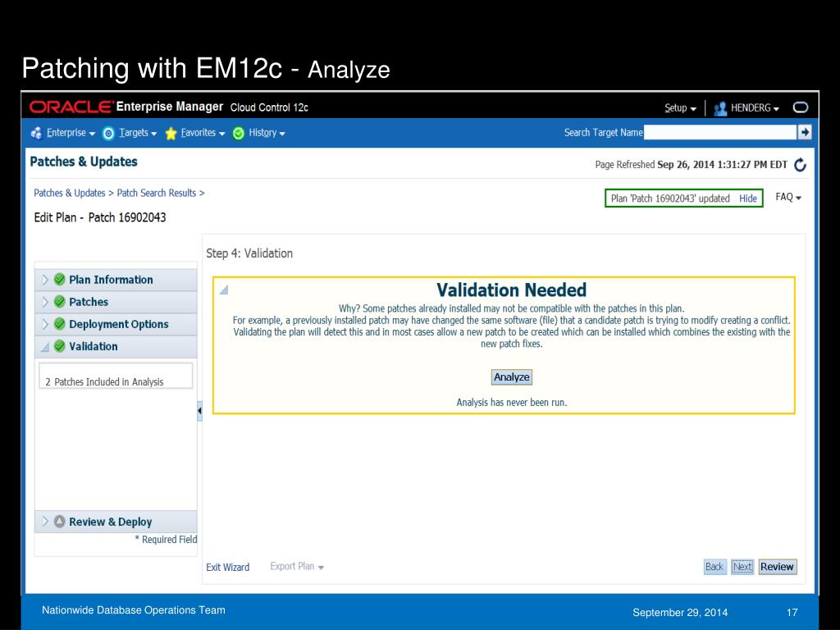Open the History menu
The width and height of the screenshot is (840, 630).
[267, 133]
